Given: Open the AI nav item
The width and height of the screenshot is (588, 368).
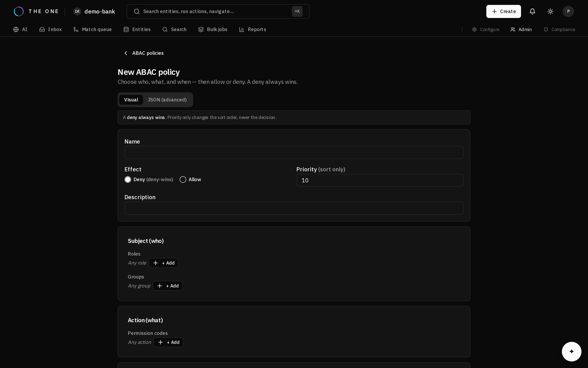Looking at the screenshot, I should point(20,29).
